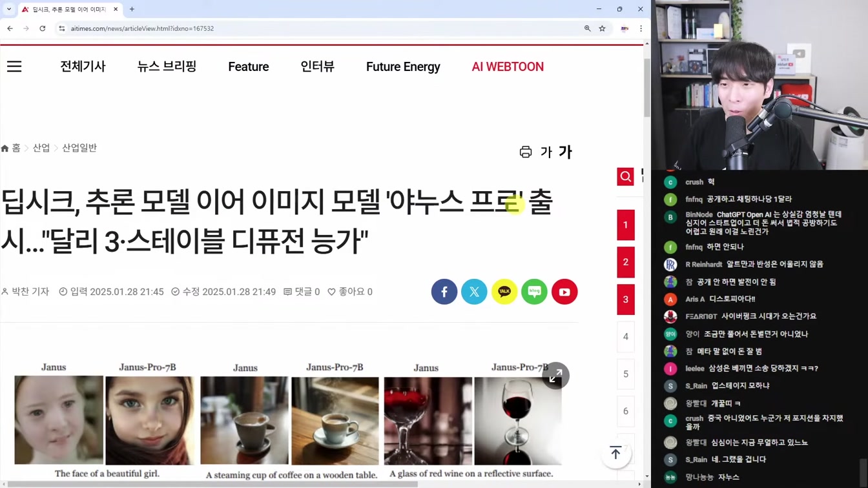This screenshot has height=488, width=868.
Task: Open the Future Energy menu
Action: coord(403,66)
